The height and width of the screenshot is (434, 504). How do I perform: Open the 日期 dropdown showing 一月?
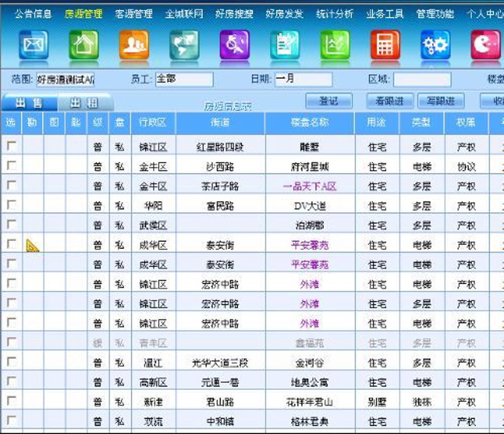click(304, 79)
